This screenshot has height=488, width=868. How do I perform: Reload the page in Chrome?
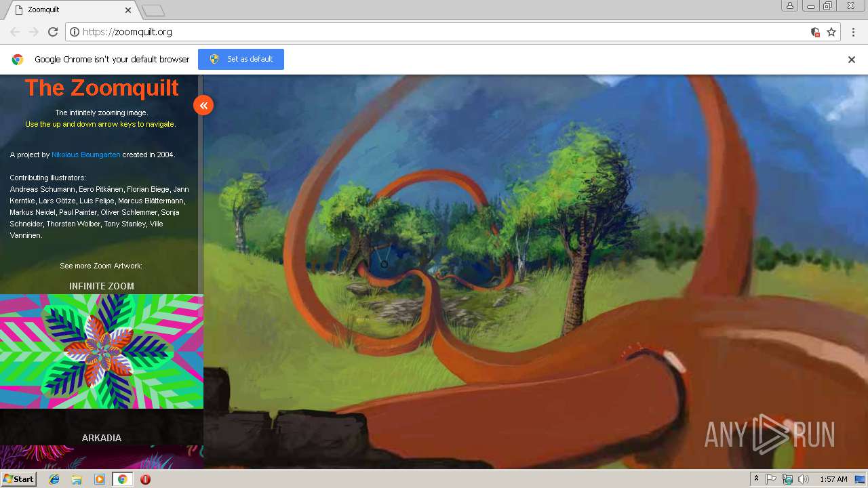pyautogui.click(x=53, y=32)
